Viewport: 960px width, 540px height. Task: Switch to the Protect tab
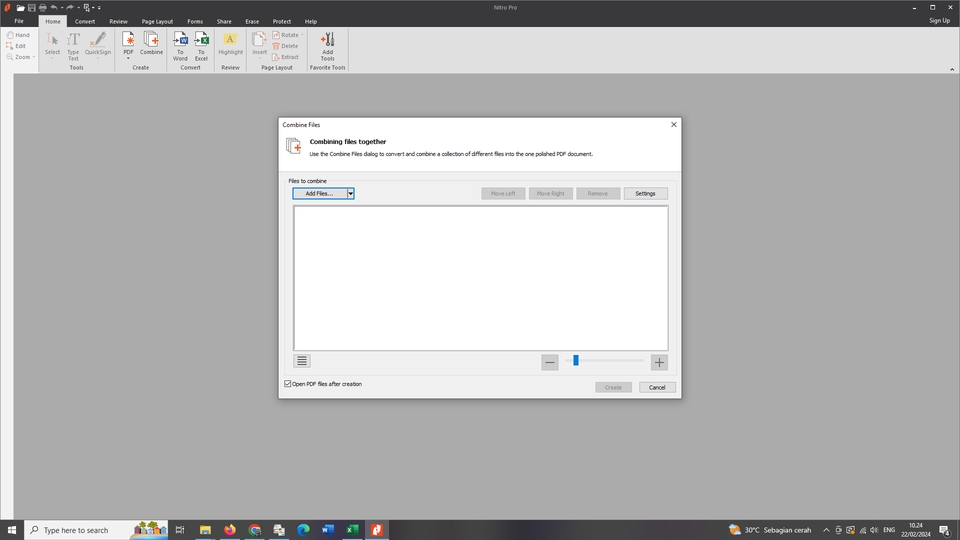point(282,21)
